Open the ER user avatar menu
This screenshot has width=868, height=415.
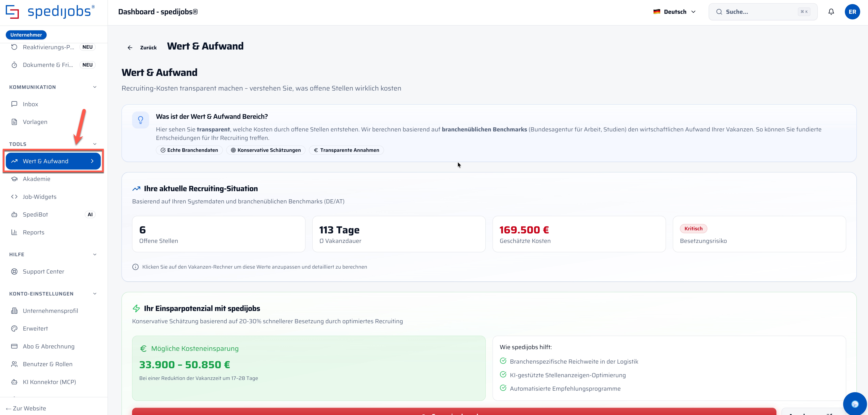pyautogui.click(x=852, y=12)
